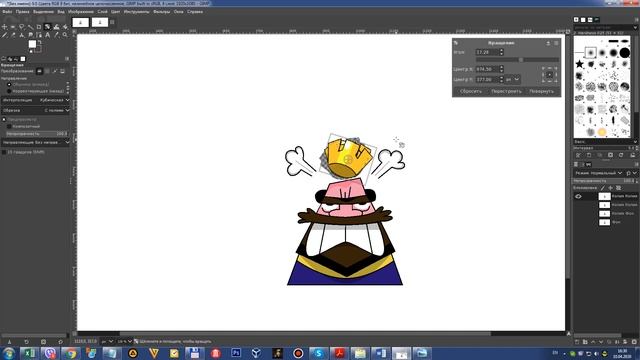640x360 pixels.
Task: Click rotate button in rotate dialog
Action: pos(542,91)
